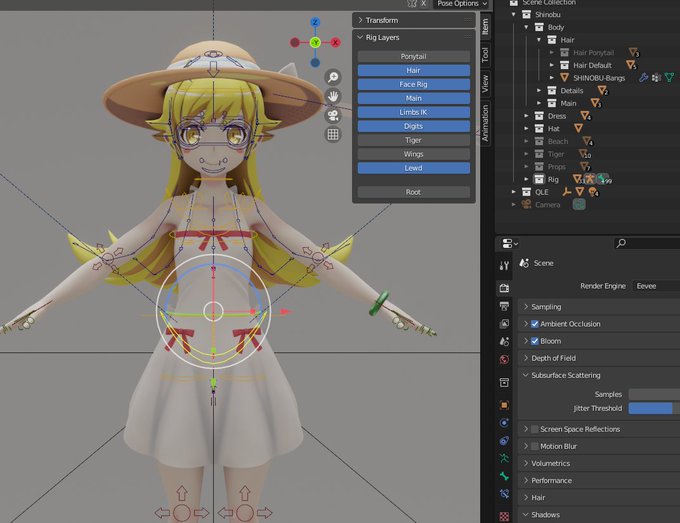Viewport: 680px width, 523px height.
Task: Click the viewport zoom magnifier icon
Action: pos(333,77)
